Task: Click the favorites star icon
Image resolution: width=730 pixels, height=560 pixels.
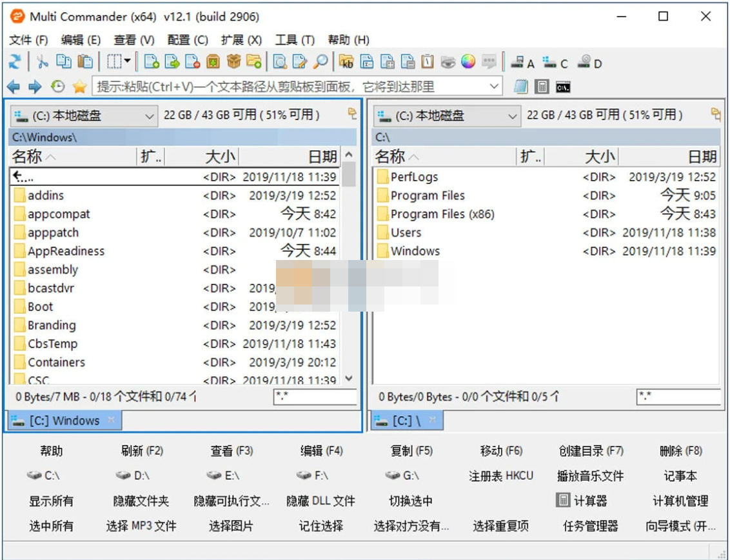Action: click(80, 85)
